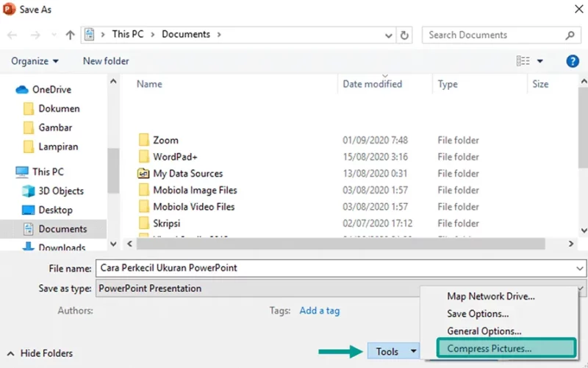The height and width of the screenshot is (368, 588).
Task: Create a New folder
Action: point(106,61)
